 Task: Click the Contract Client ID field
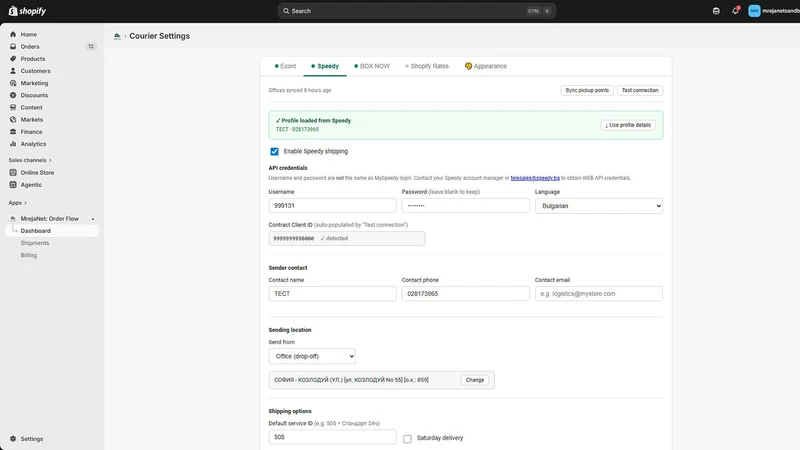[x=347, y=238]
